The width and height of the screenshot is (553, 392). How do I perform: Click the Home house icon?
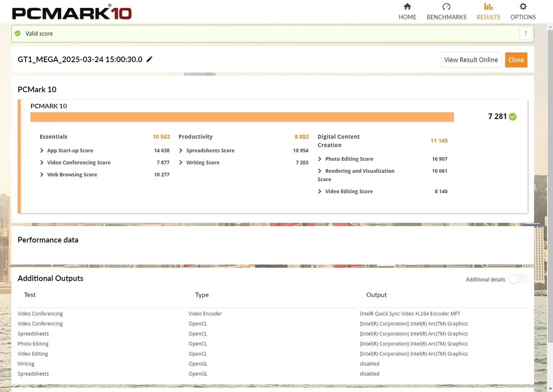pos(407,6)
